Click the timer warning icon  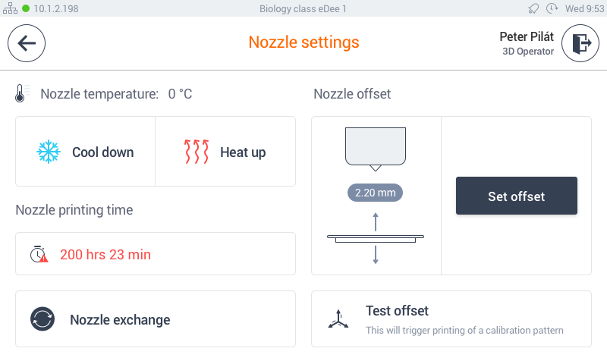pyautogui.click(x=39, y=254)
